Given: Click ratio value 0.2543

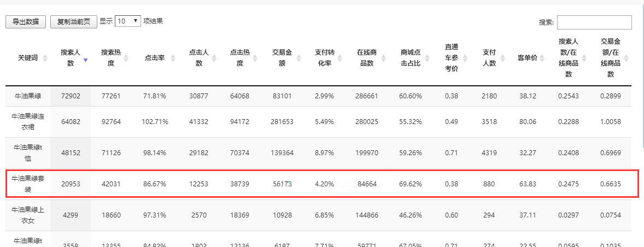Looking at the screenshot, I should 569,96.
